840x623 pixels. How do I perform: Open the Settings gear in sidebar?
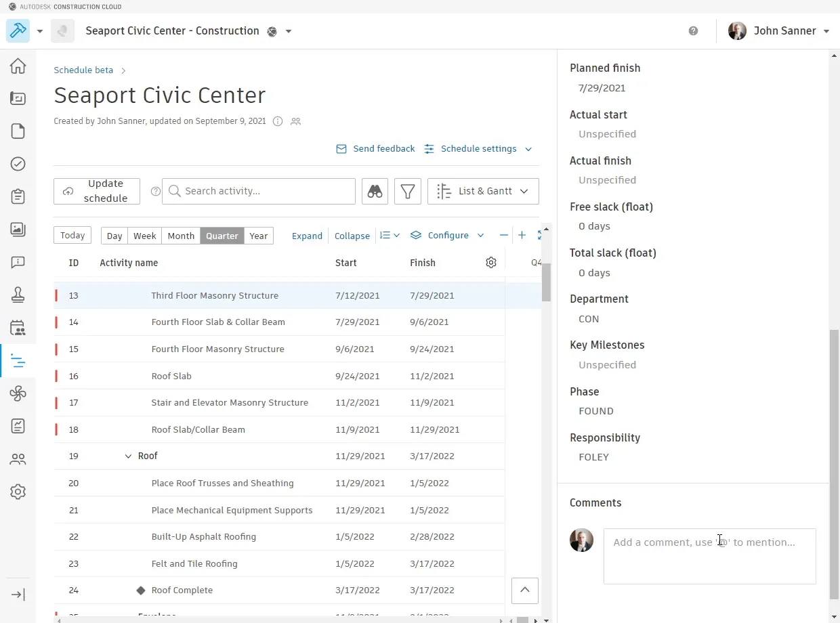pos(18,492)
